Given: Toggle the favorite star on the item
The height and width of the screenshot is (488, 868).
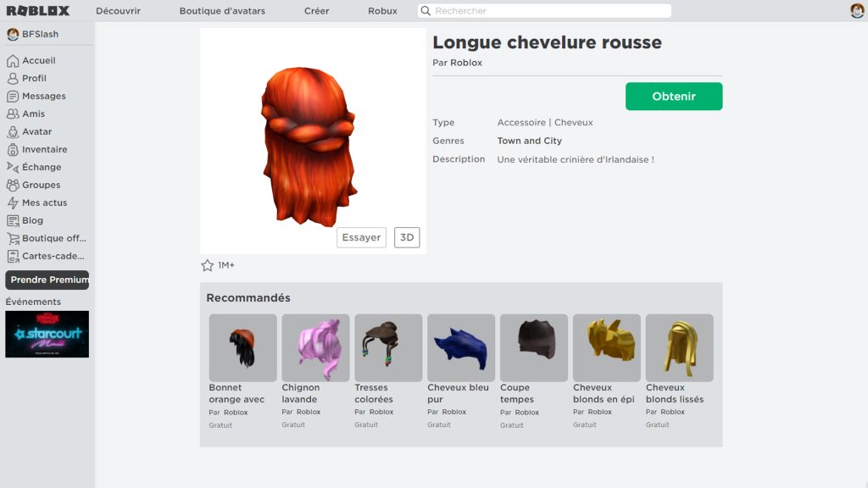Looking at the screenshot, I should 206,264.
